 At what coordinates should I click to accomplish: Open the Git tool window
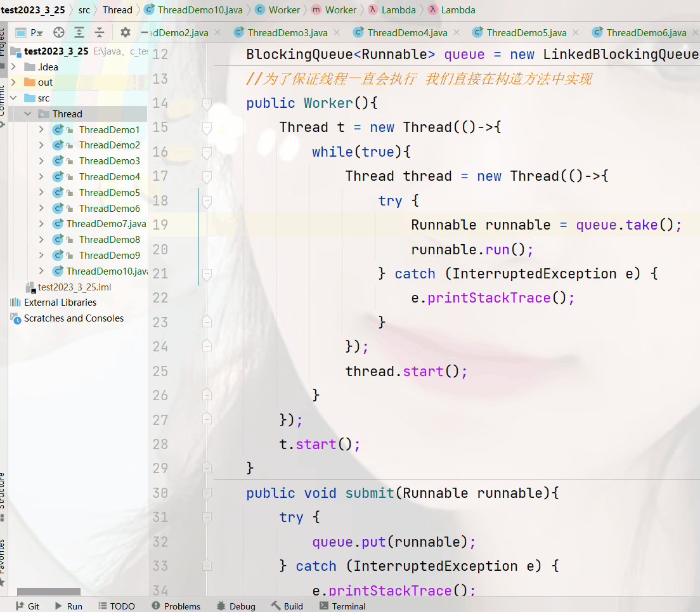(x=28, y=606)
